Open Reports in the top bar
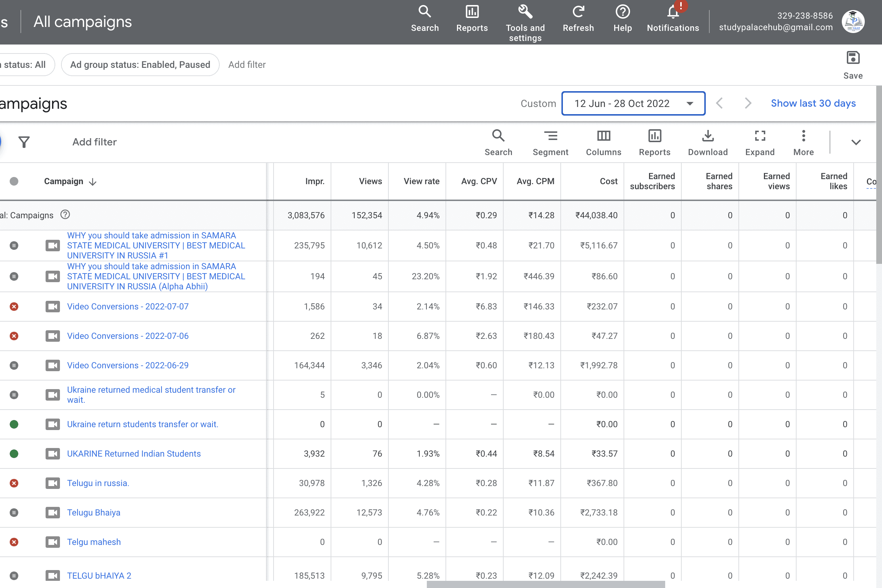The image size is (882, 588). coord(472,18)
